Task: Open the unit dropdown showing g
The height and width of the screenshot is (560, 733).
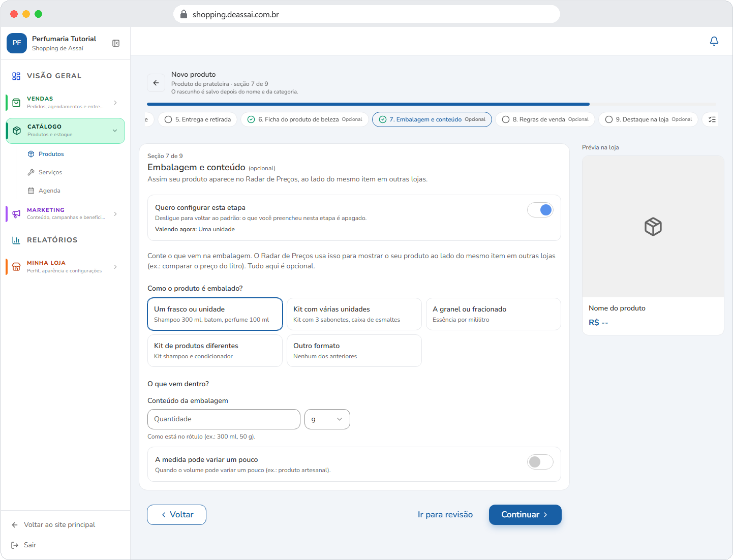Action: tap(327, 419)
